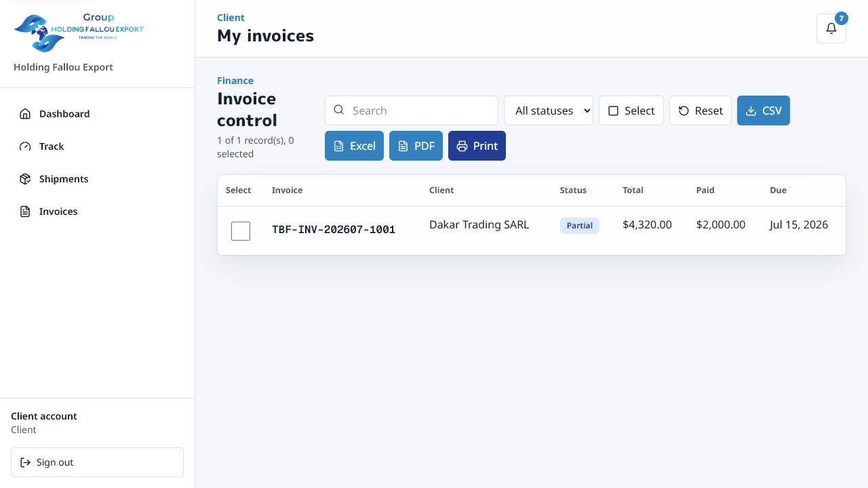Click the Paid column header

click(705, 190)
